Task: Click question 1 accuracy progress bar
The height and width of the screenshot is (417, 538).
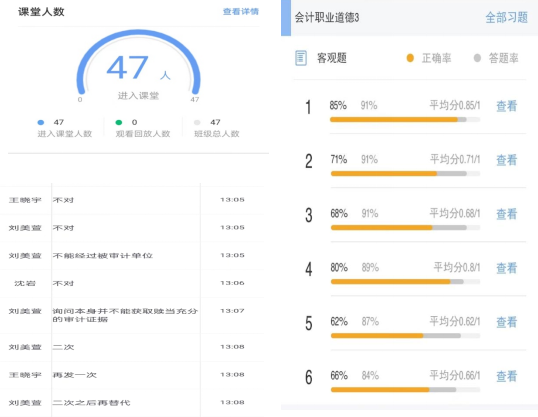Action: (405, 119)
